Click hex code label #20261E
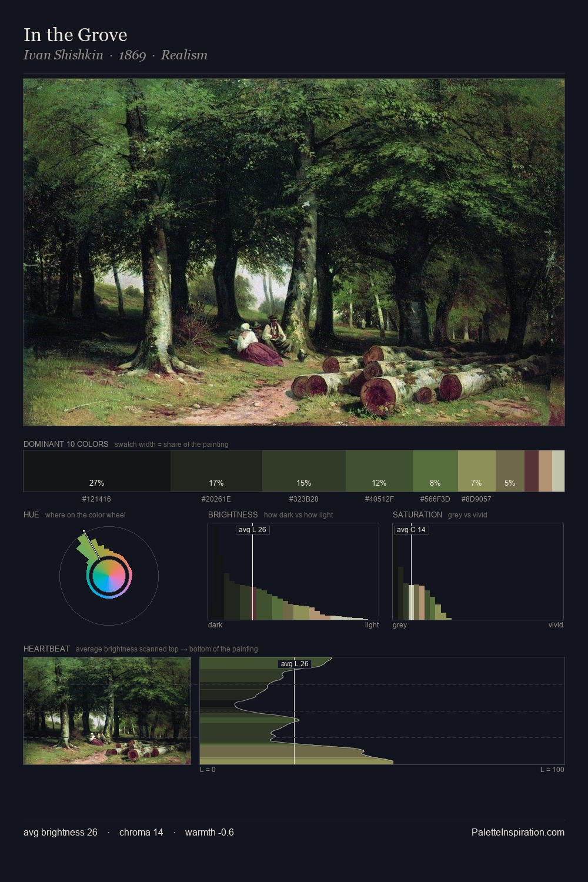 tap(216, 499)
